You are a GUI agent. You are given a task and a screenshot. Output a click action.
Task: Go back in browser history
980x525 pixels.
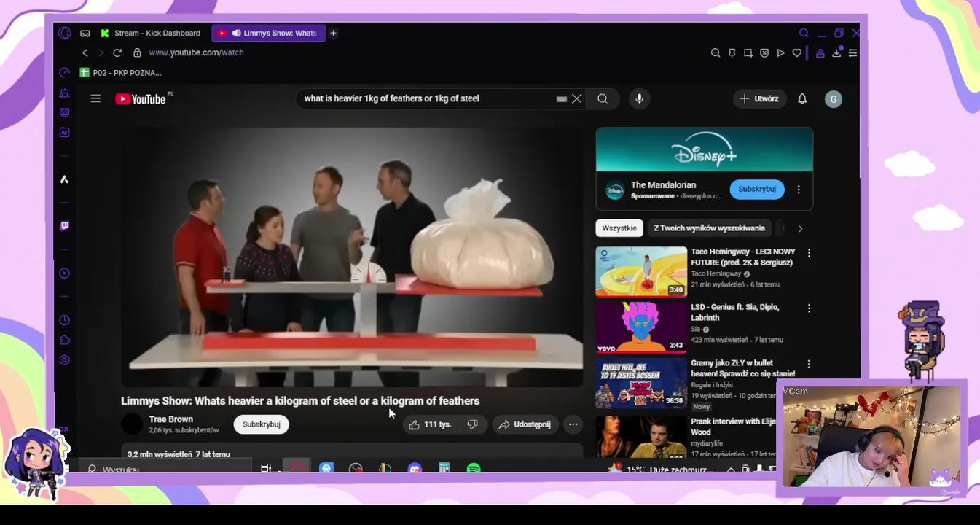85,52
